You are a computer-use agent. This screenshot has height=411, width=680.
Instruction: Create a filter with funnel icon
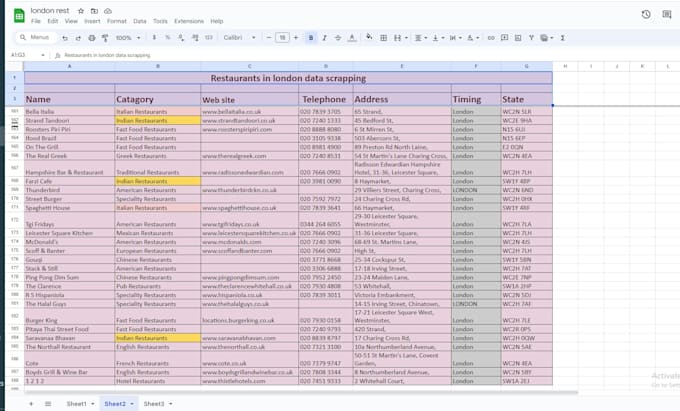(x=531, y=38)
